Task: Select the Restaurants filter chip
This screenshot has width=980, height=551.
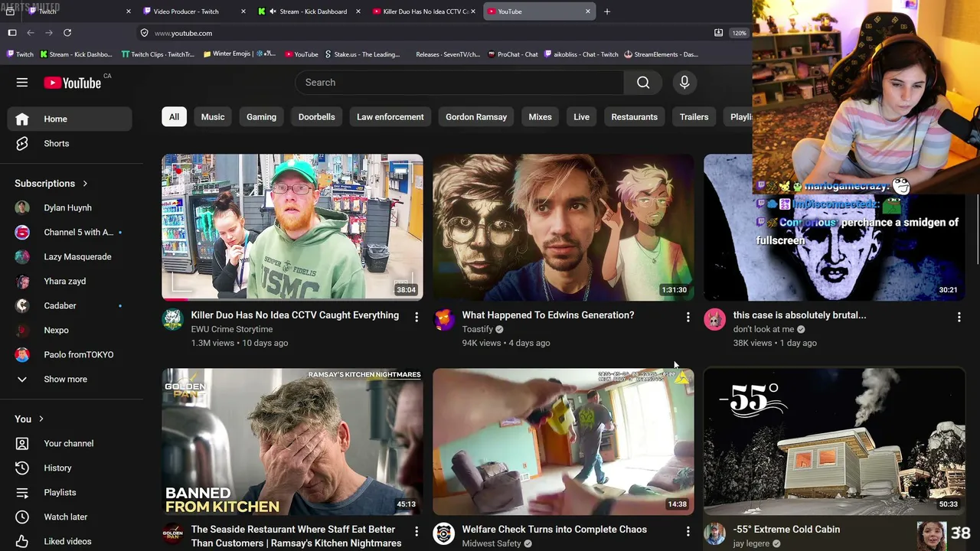Action: 635,117
